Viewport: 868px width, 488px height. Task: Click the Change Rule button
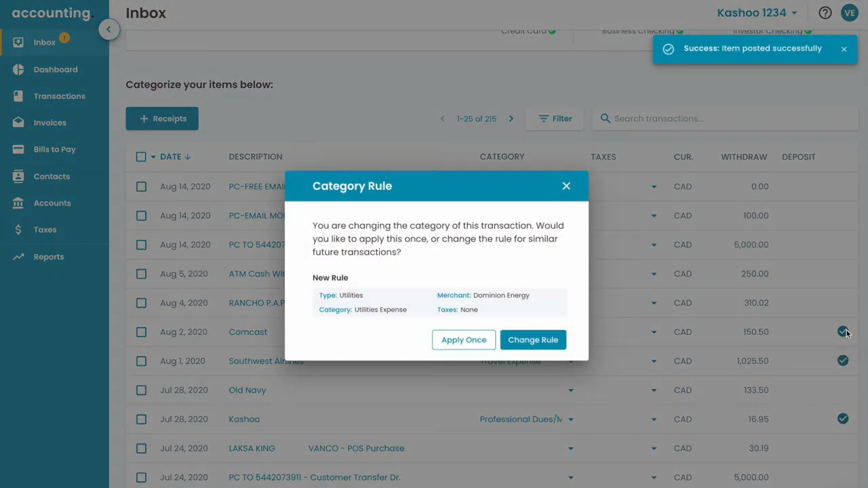click(x=533, y=340)
